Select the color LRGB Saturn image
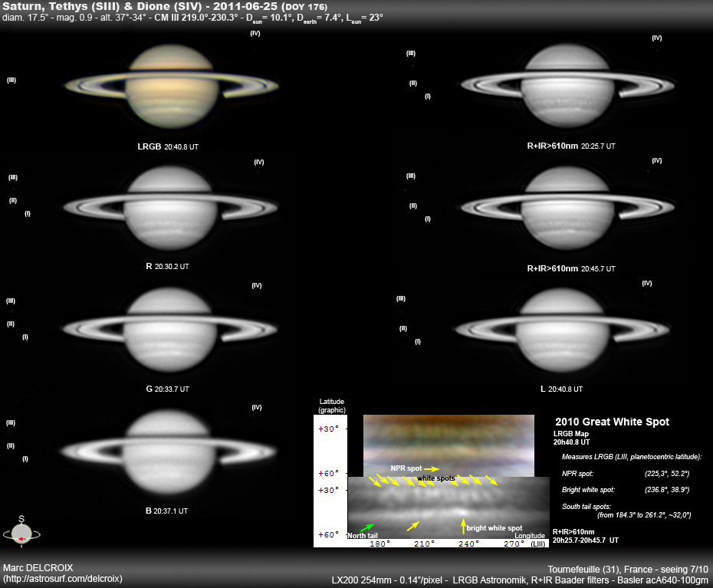The width and height of the screenshot is (713, 588). tap(172, 86)
